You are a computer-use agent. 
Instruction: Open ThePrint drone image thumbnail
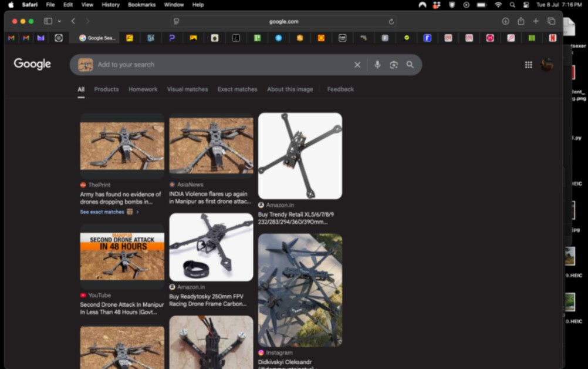click(x=122, y=146)
